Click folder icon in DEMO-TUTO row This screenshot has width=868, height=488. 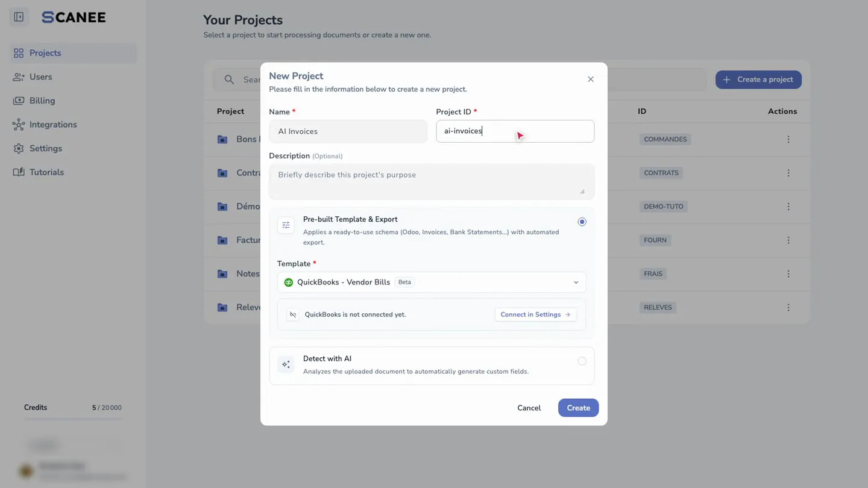(222, 207)
